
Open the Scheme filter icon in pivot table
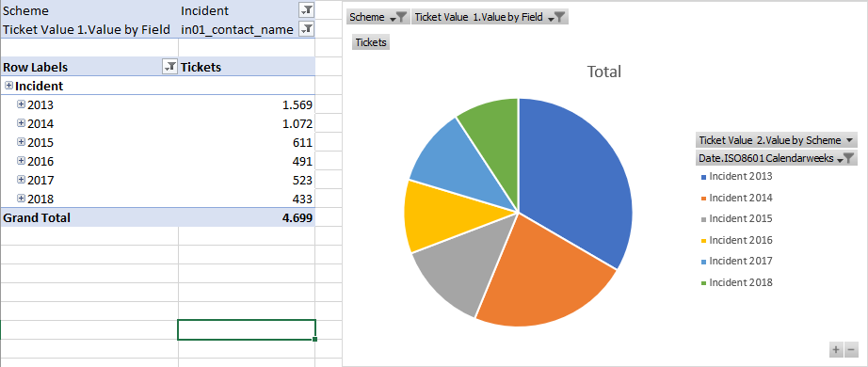pyautogui.click(x=306, y=10)
